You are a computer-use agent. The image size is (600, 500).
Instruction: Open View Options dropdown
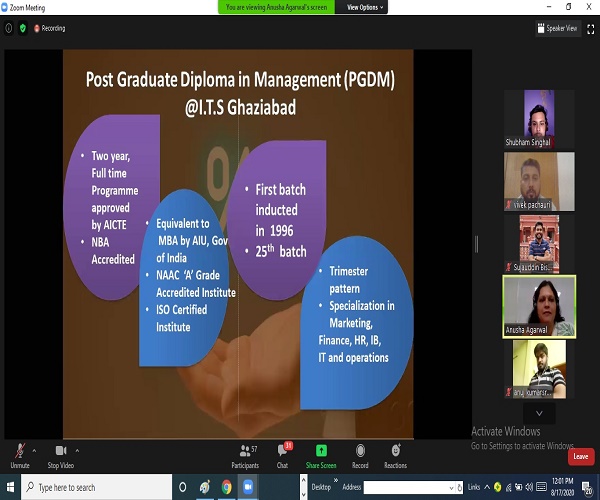(x=365, y=7)
